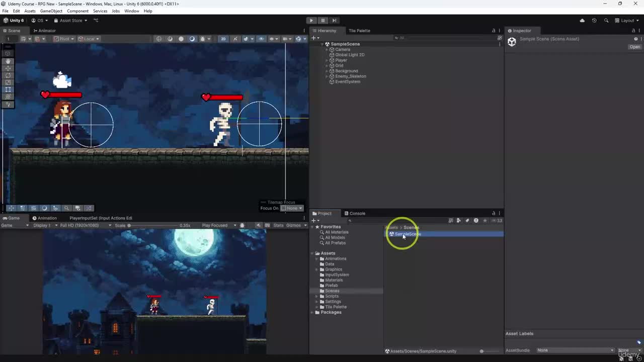The width and height of the screenshot is (644, 362).
Task: Lock the Project panel
Action: pos(494,213)
